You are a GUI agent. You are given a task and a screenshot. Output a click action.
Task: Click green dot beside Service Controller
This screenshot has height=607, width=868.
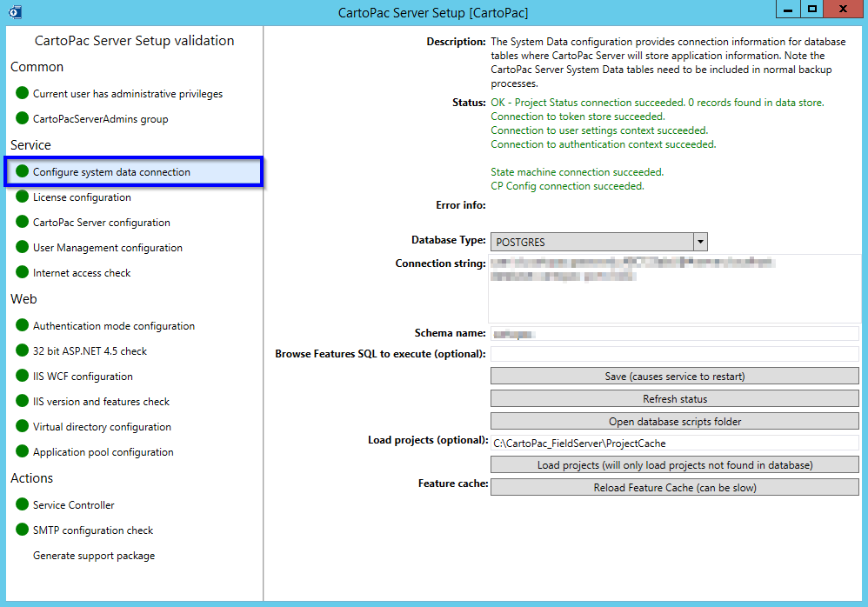coord(22,504)
